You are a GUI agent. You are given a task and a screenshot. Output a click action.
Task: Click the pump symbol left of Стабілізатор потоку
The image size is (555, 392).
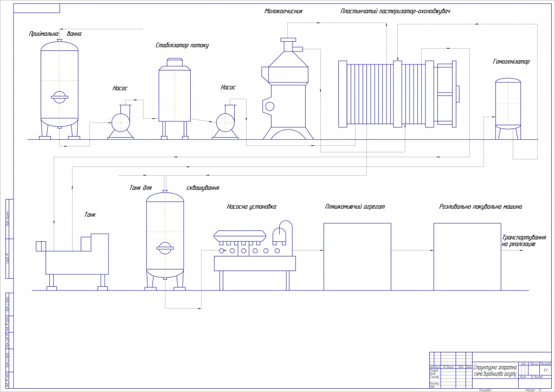click(x=121, y=121)
